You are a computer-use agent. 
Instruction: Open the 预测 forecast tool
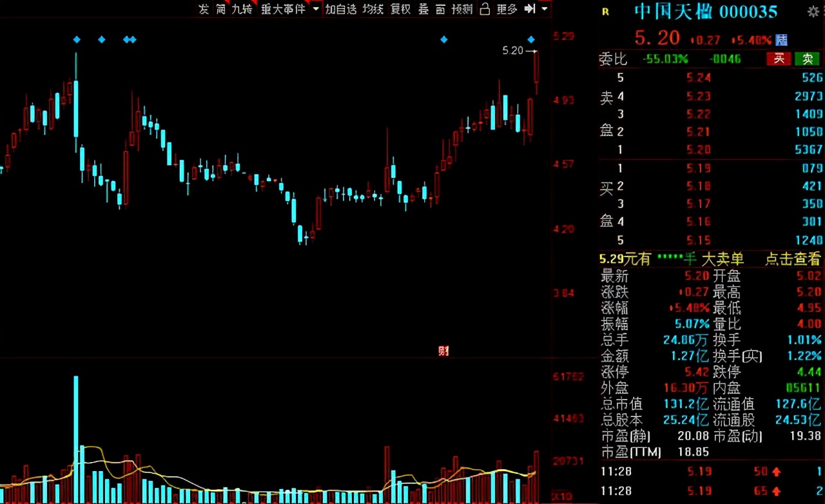[x=462, y=9]
